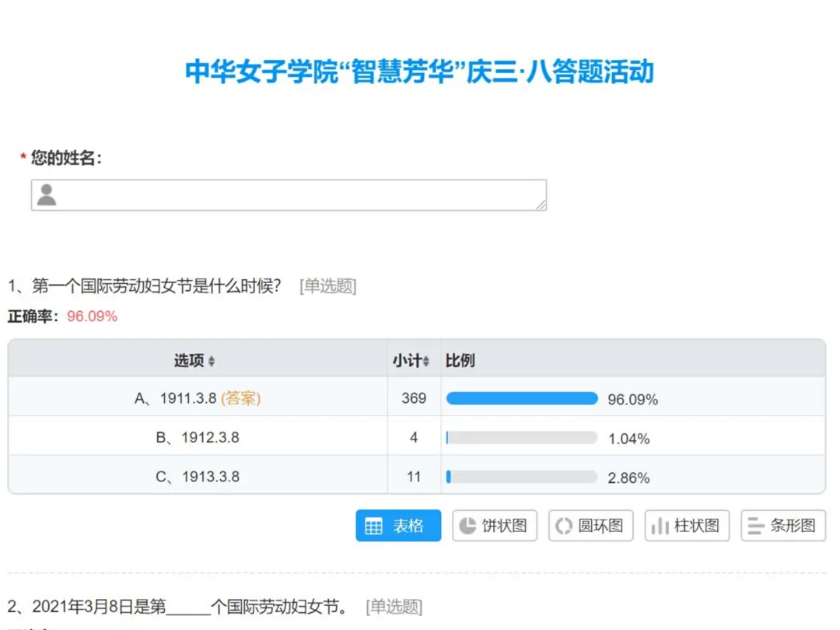Select option C、1913.3.8 row
This screenshot has width=840, height=630.
pos(198,477)
